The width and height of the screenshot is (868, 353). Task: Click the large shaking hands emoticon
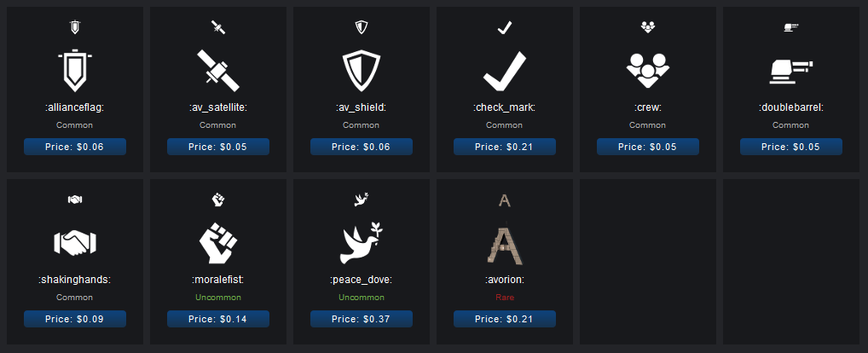[75, 244]
